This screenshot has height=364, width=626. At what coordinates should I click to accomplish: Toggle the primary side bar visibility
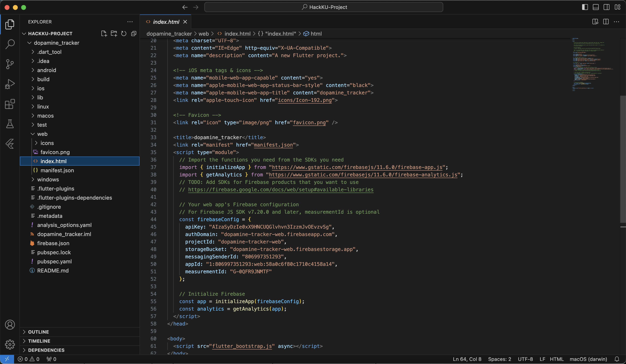click(585, 7)
